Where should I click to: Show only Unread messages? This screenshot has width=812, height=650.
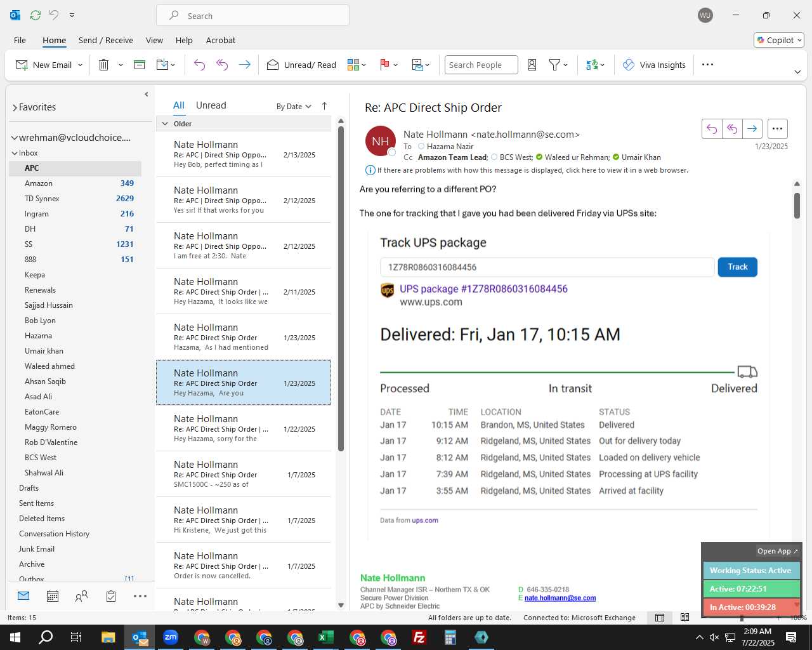[x=211, y=105]
